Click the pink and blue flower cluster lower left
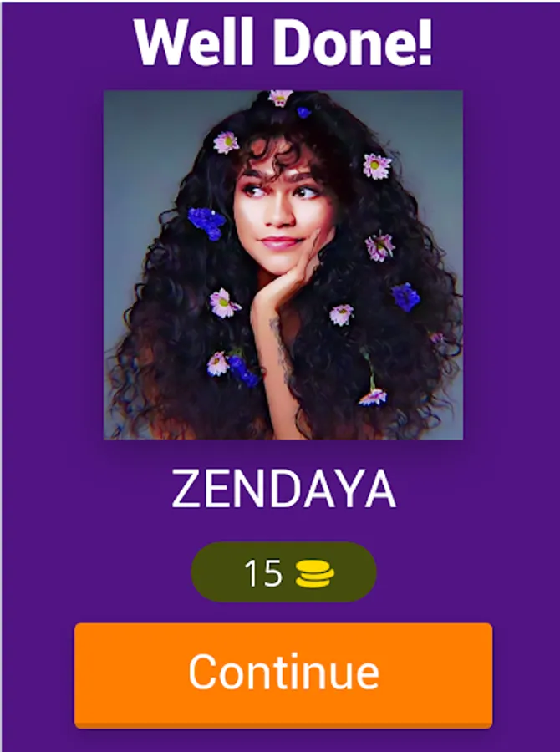Viewport: 560px width, 752px height. pos(232,367)
